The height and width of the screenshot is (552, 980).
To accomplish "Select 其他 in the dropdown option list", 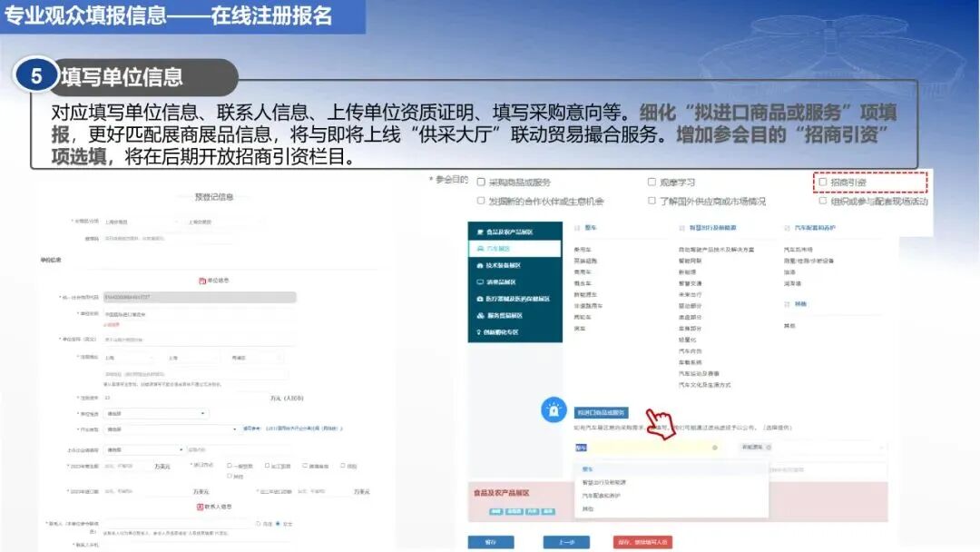I will (589, 509).
